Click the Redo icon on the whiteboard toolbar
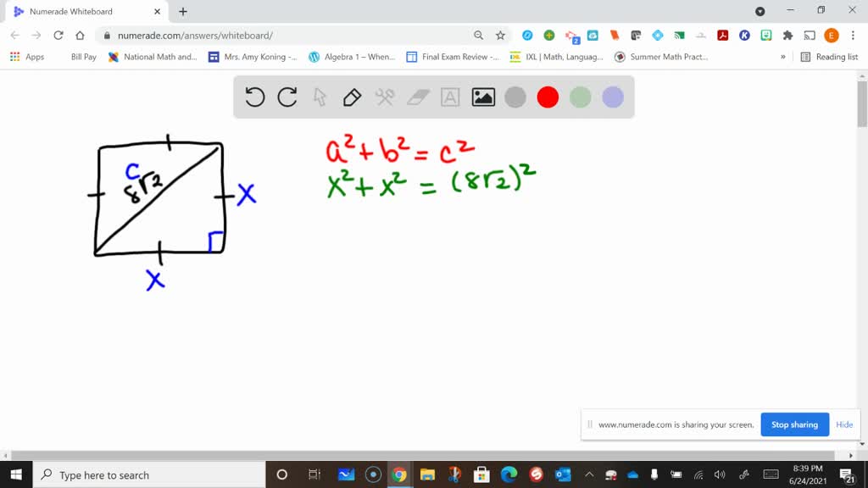Screen dimensions: 868x488 click(x=287, y=97)
